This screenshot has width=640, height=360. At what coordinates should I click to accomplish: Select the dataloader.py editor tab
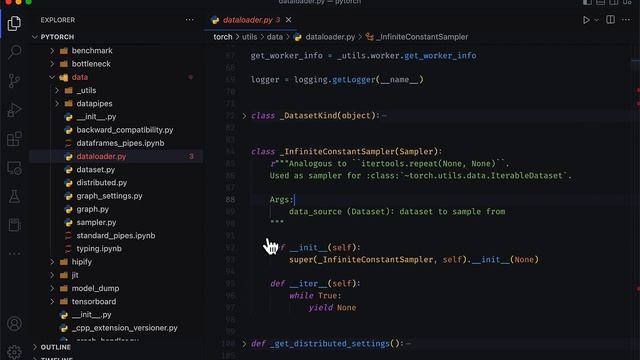(251, 20)
